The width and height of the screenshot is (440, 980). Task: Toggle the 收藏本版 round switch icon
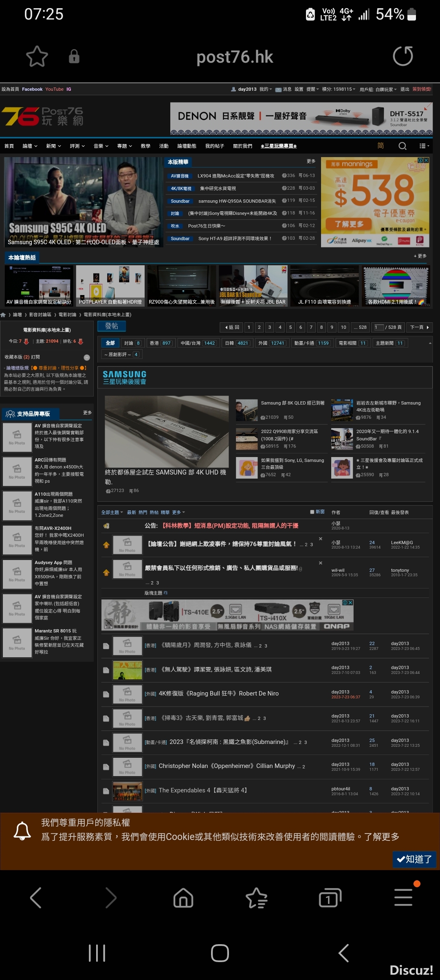point(87,357)
